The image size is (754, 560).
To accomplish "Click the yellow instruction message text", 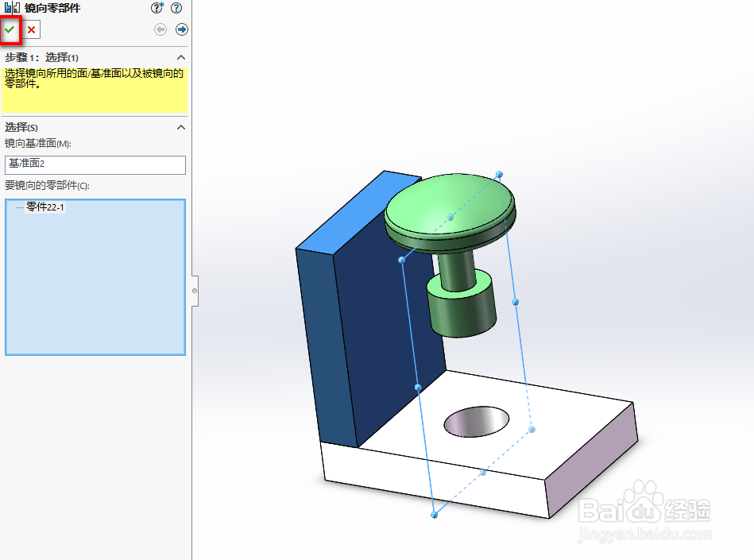I will tap(95, 79).
